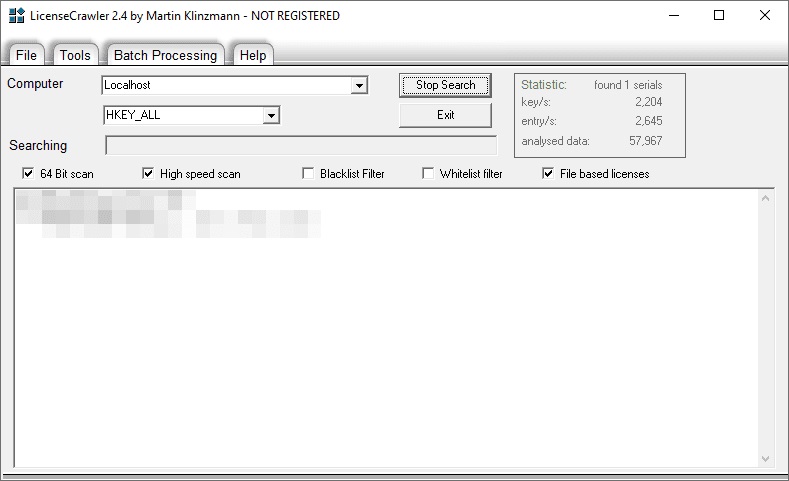Click the entry/s value 2,645
Screen dimensions: 789x481
pos(649,121)
